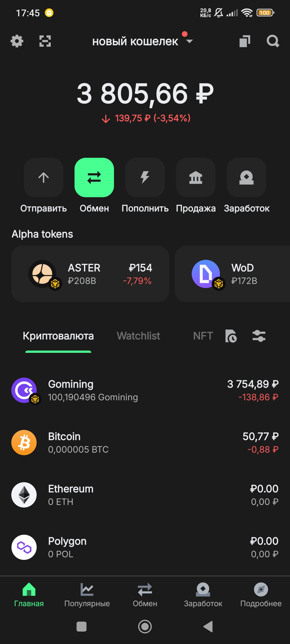This screenshot has height=644, width=290.
Task: Tap the Отправить arrow button
Action: point(43,178)
